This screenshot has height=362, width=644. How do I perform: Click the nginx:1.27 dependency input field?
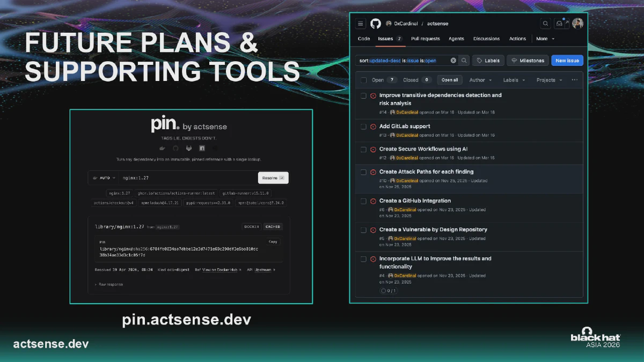188,178
